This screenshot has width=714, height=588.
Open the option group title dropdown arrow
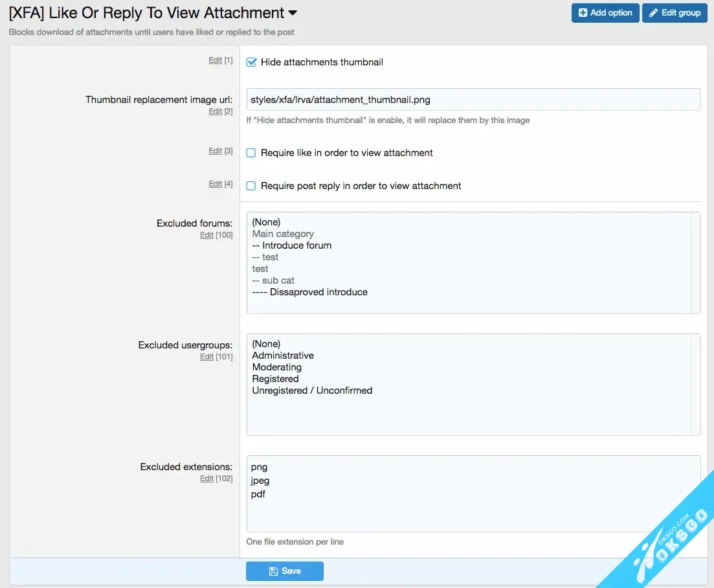[x=293, y=13]
